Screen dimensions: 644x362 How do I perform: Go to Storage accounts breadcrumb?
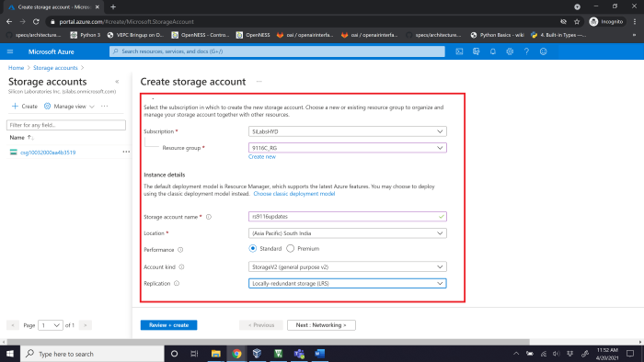pos(55,68)
